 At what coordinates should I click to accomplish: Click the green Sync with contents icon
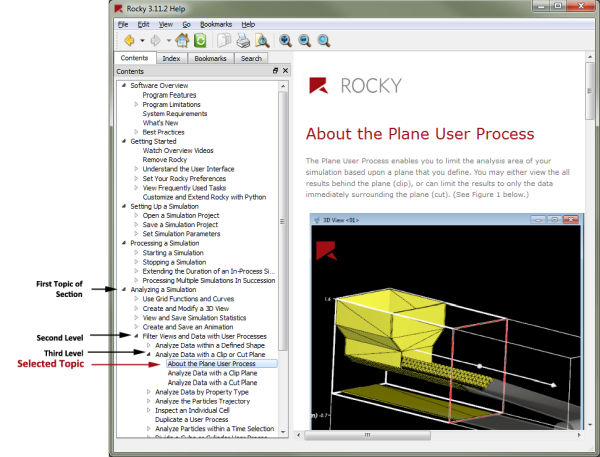[x=200, y=41]
